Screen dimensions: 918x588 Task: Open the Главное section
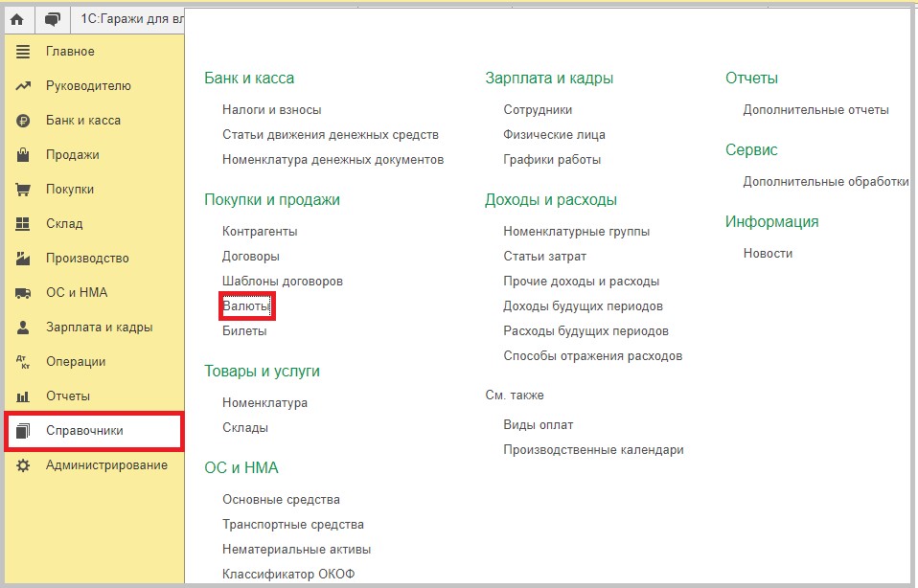(x=70, y=52)
